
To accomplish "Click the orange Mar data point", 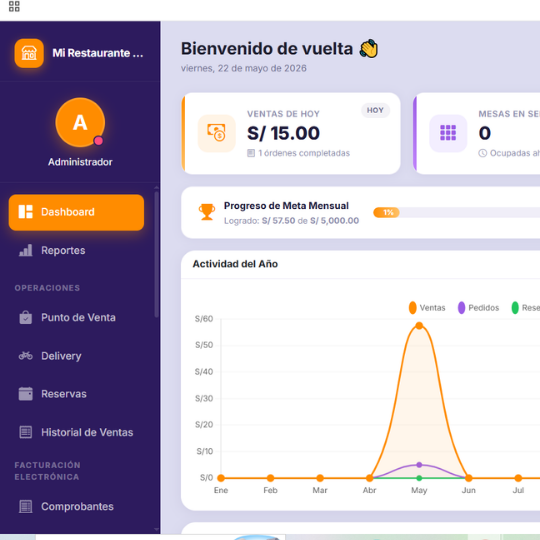I will pos(320,478).
